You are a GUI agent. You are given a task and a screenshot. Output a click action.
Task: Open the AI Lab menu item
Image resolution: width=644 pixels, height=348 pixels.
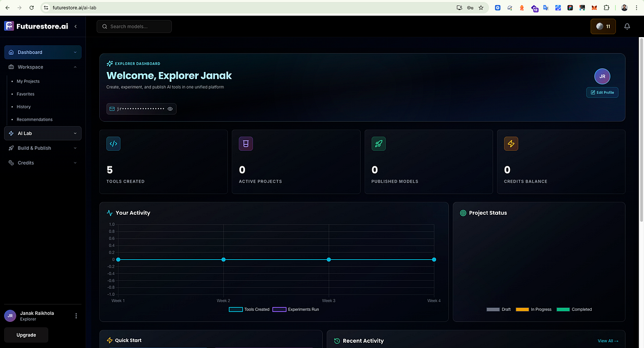43,133
